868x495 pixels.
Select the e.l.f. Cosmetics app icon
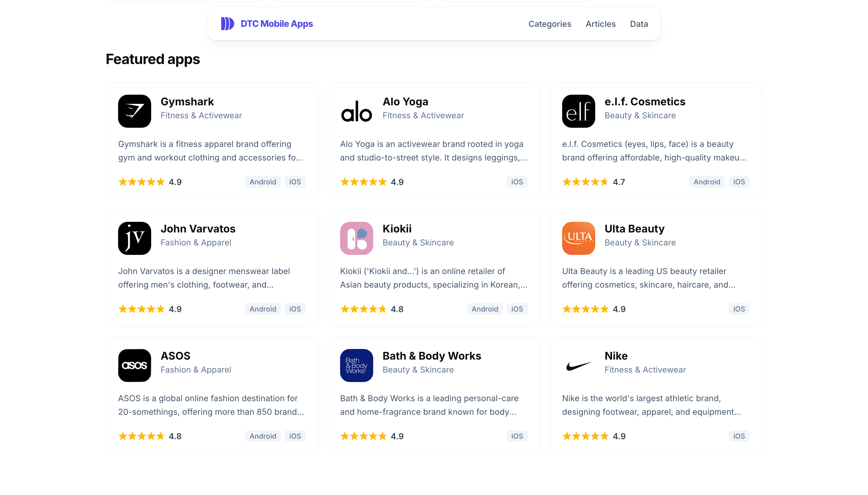click(x=578, y=111)
